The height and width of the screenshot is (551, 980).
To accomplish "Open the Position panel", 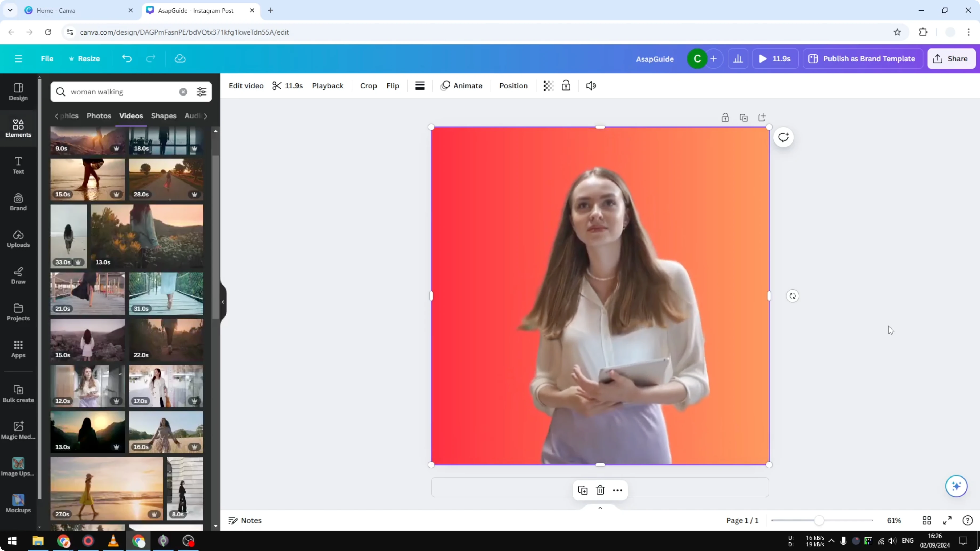I will tap(513, 86).
